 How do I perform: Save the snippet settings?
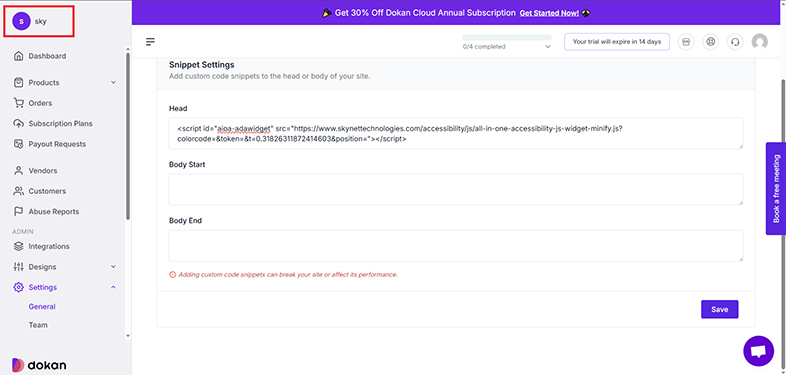point(719,309)
